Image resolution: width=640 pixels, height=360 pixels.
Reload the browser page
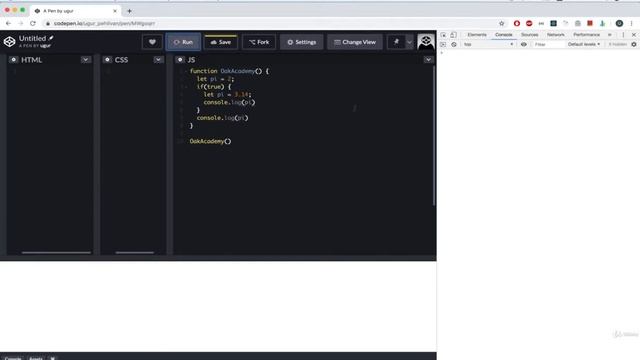[x=33, y=23]
